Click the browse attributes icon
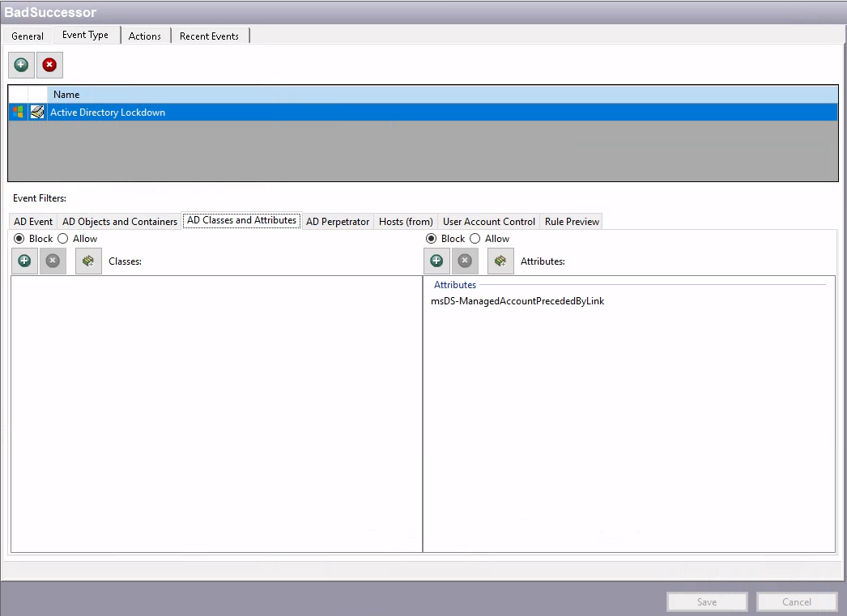The height and width of the screenshot is (616, 847). (x=500, y=261)
